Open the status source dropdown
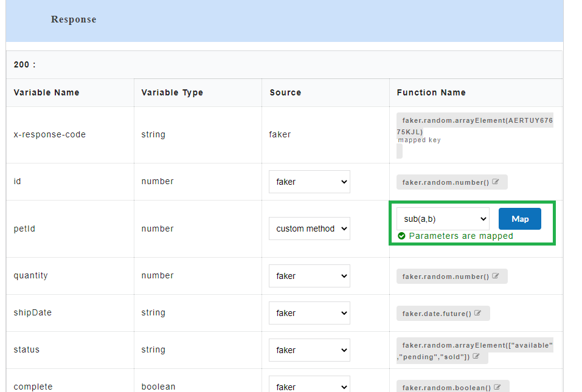Viewport: 582px width, 392px height. [x=310, y=350]
